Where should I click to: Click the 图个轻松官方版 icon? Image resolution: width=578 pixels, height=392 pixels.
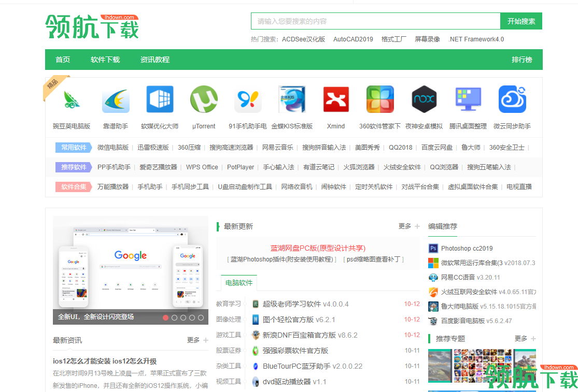click(256, 320)
